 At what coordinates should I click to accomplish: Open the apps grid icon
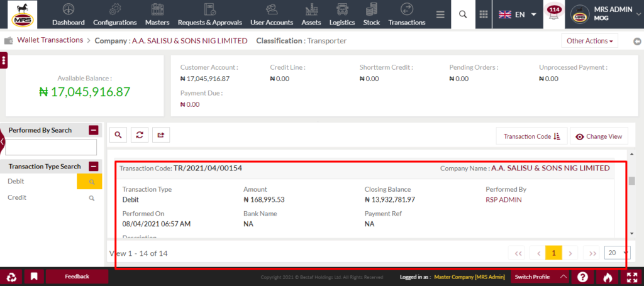[484, 14]
